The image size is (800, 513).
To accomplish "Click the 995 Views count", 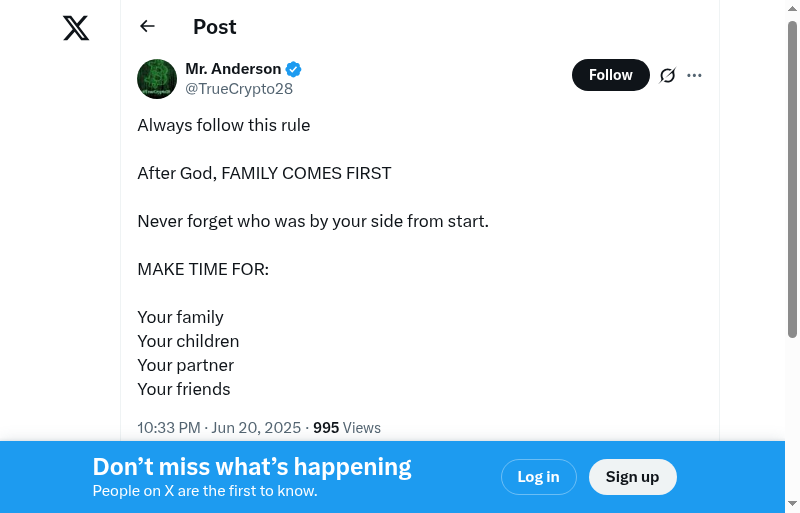I will 347,428.
